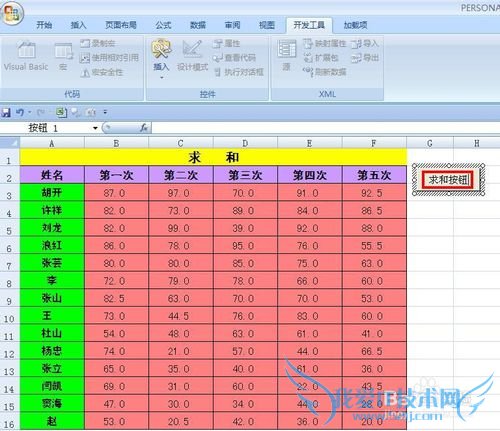Click Expansion Packs (扩展包)
500x431 pixels.
[x=321, y=58]
